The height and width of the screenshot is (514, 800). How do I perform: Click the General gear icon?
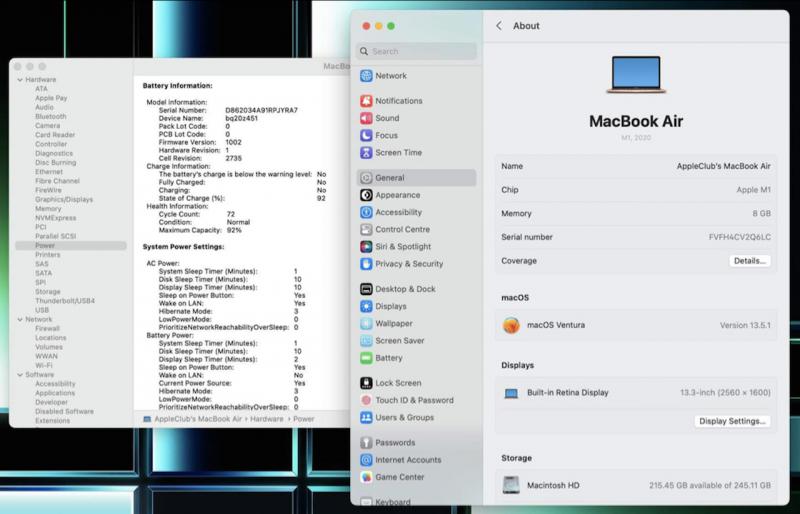tap(366, 178)
